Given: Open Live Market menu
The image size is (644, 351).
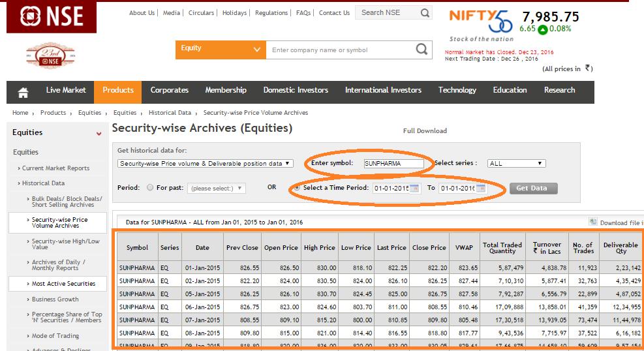Looking at the screenshot, I should [66, 90].
